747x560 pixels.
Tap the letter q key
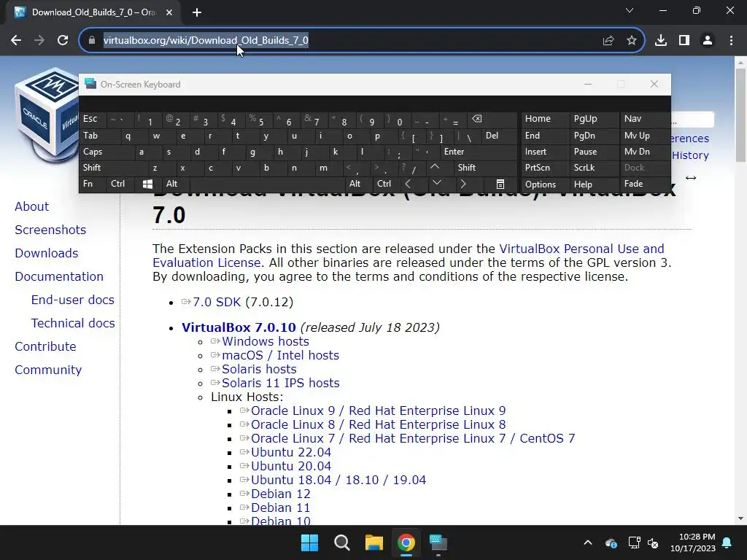[x=128, y=136]
